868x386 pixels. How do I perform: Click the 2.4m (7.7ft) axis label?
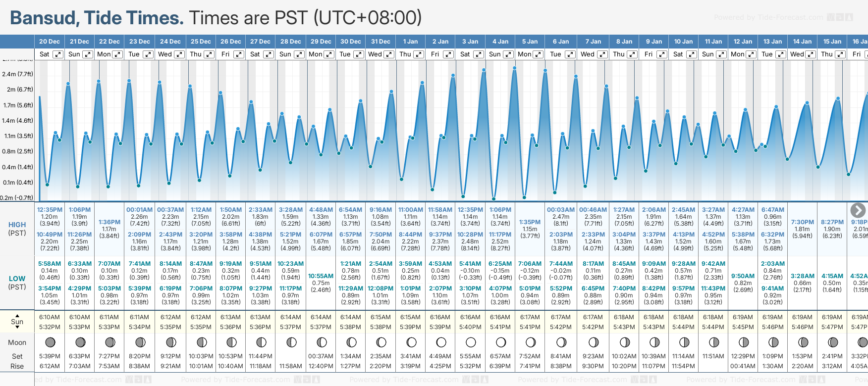point(17,74)
